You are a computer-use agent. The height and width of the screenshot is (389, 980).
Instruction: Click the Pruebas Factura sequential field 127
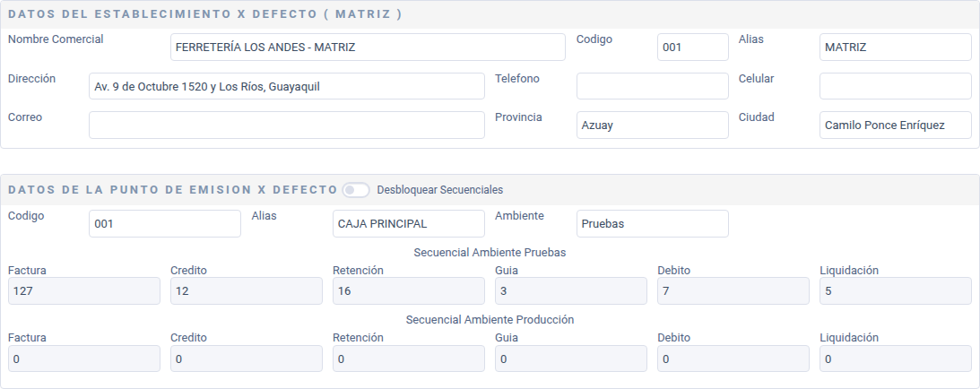pyautogui.click(x=83, y=291)
